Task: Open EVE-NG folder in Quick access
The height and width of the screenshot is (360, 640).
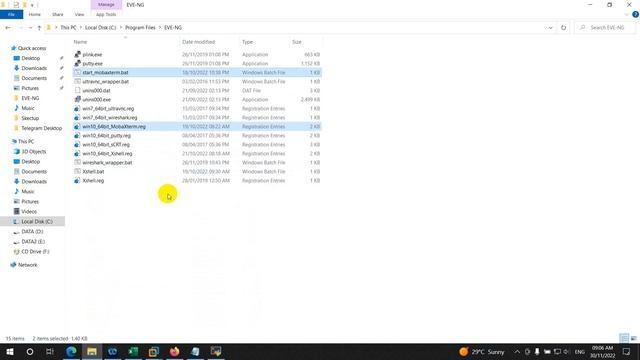Action: (x=30, y=98)
